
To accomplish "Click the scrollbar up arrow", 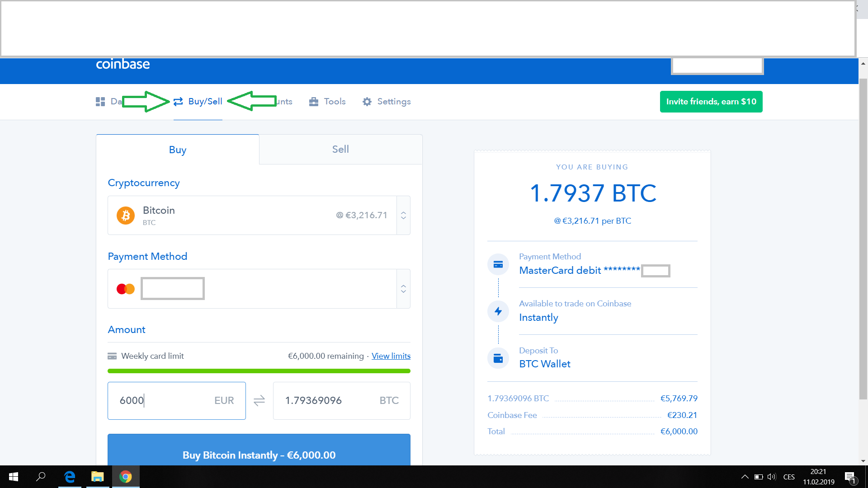I will (x=863, y=64).
